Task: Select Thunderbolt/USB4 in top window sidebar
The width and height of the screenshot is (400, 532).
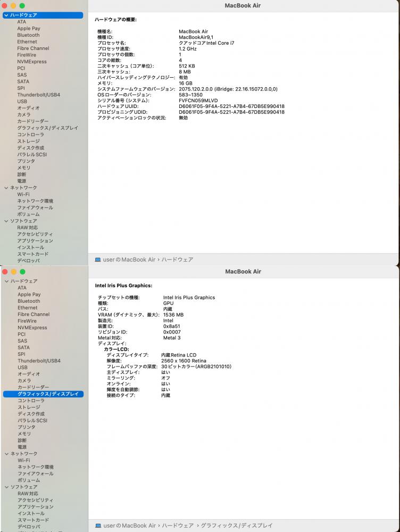Action: (x=39, y=95)
